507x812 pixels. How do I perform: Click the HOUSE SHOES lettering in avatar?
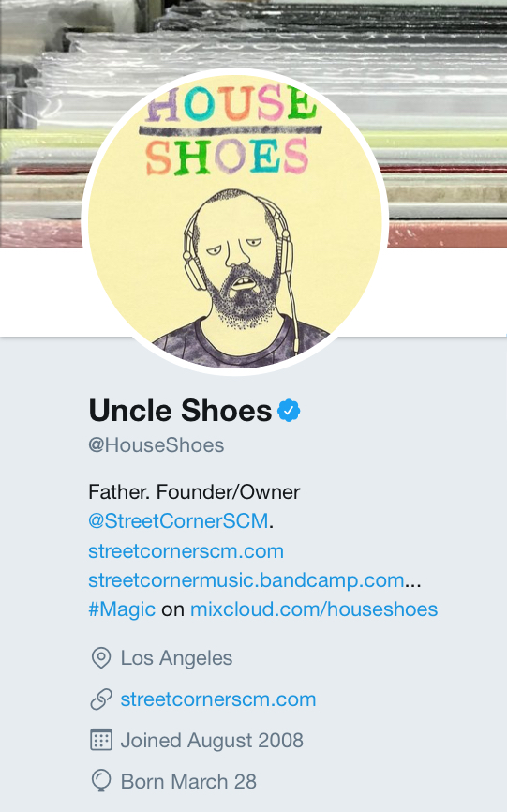pyautogui.click(x=231, y=129)
